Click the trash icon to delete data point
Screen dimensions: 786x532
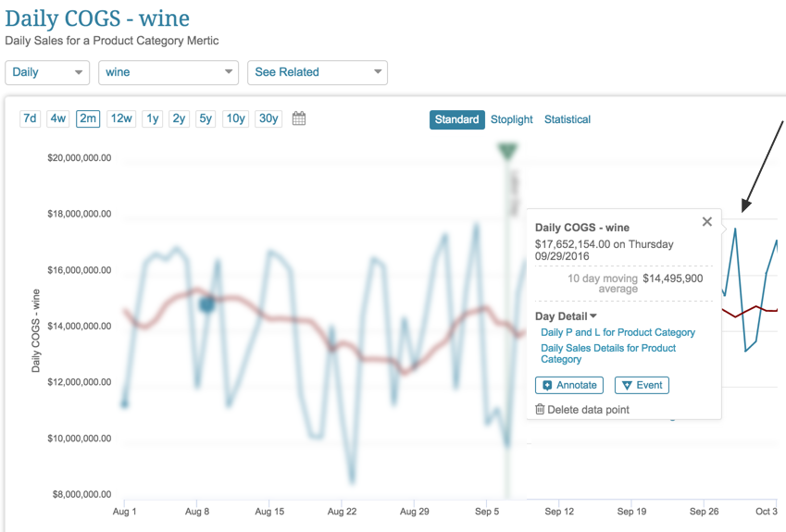click(541, 409)
